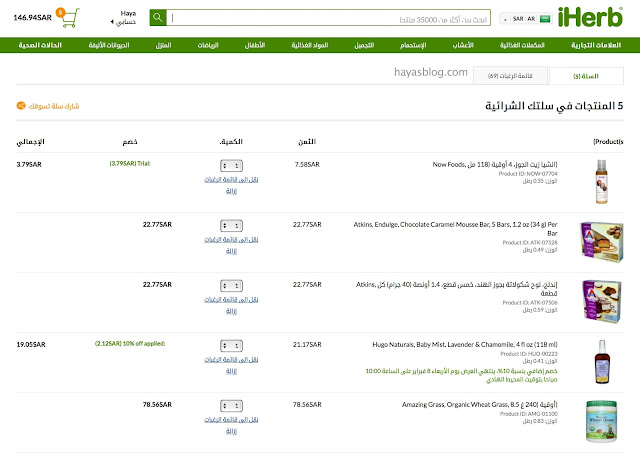The height and width of the screenshot is (453, 640).
Task: Open the Hugo Naturals Baby Mist thumbnail
Action: click(602, 362)
